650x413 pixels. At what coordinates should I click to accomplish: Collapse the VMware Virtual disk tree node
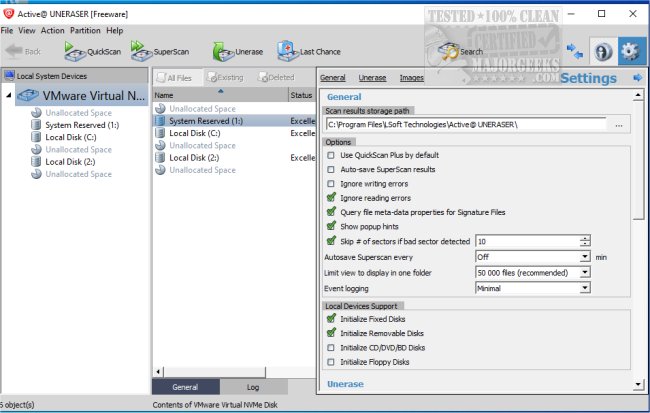point(9,95)
